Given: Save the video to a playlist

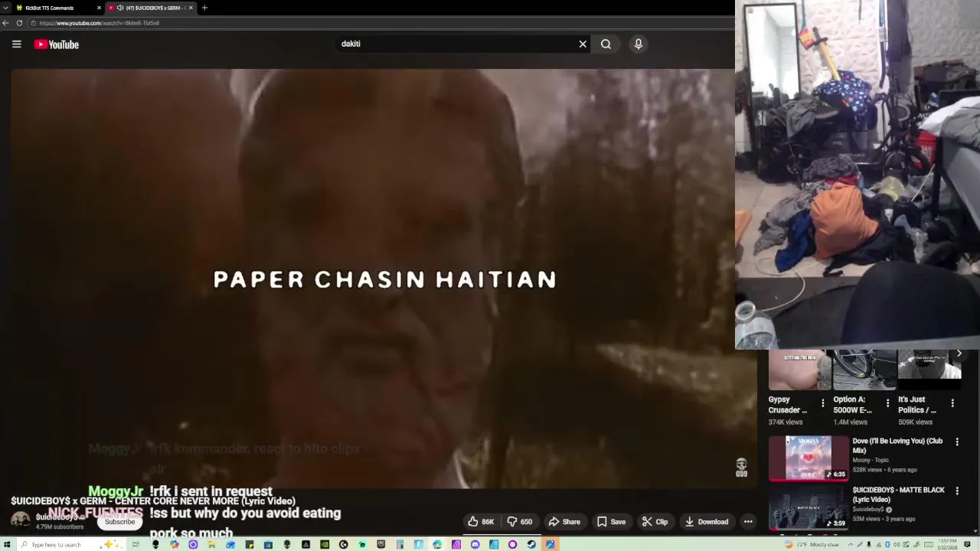Looking at the screenshot, I should 611,522.
